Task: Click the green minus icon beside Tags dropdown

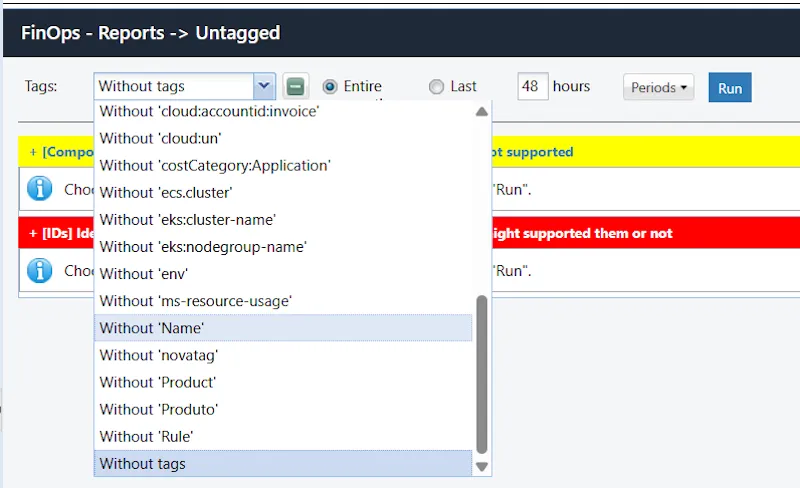Action: pyautogui.click(x=295, y=87)
